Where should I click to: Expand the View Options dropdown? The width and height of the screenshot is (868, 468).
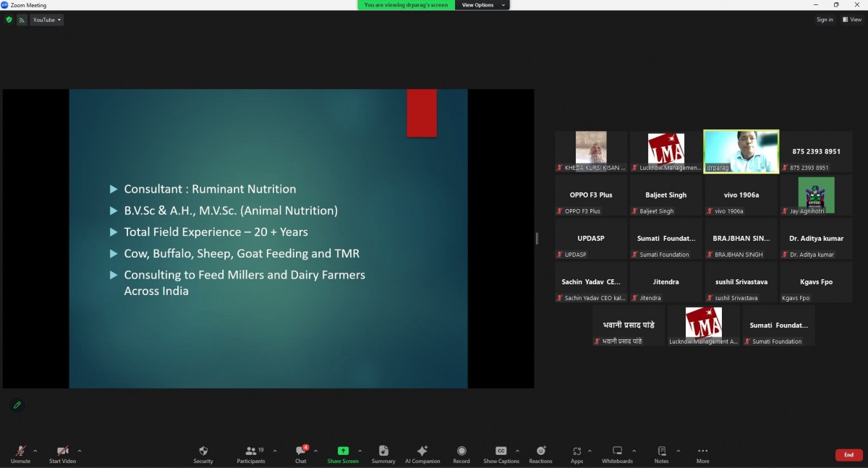point(482,5)
